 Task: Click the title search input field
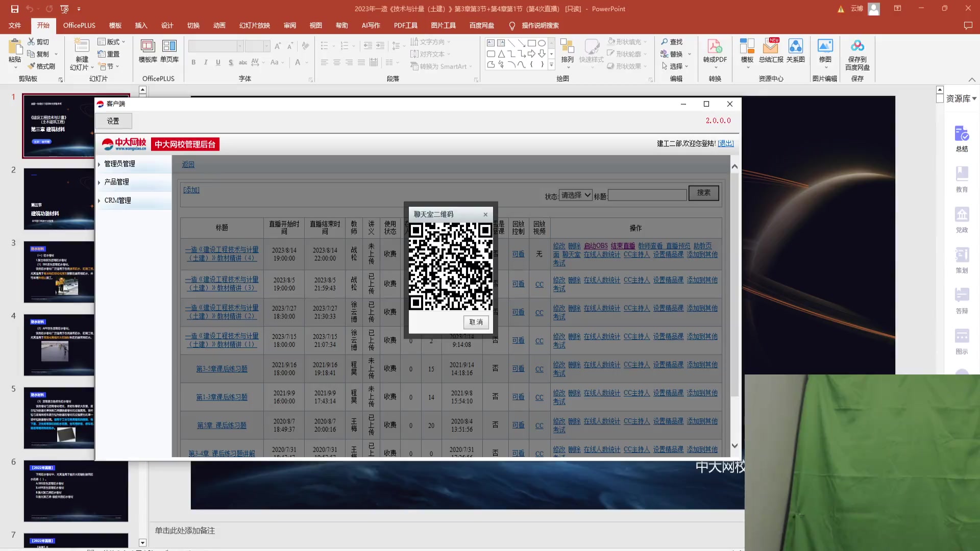click(647, 195)
